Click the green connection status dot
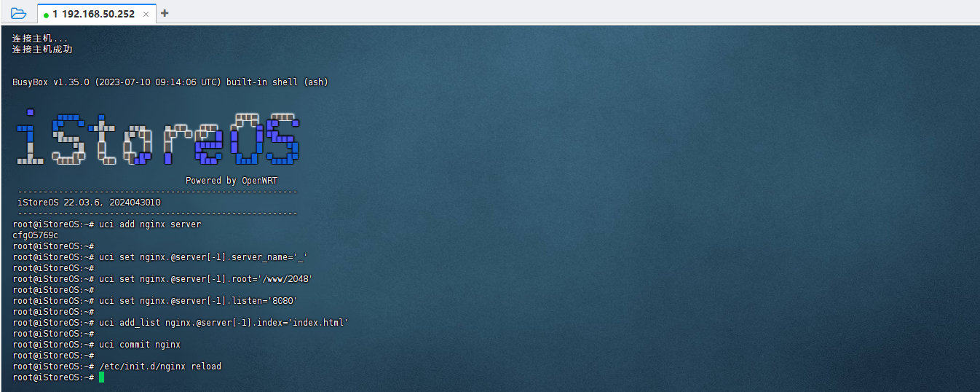Image resolution: width=980 pixels, height=392 pixels. [46, 15]
